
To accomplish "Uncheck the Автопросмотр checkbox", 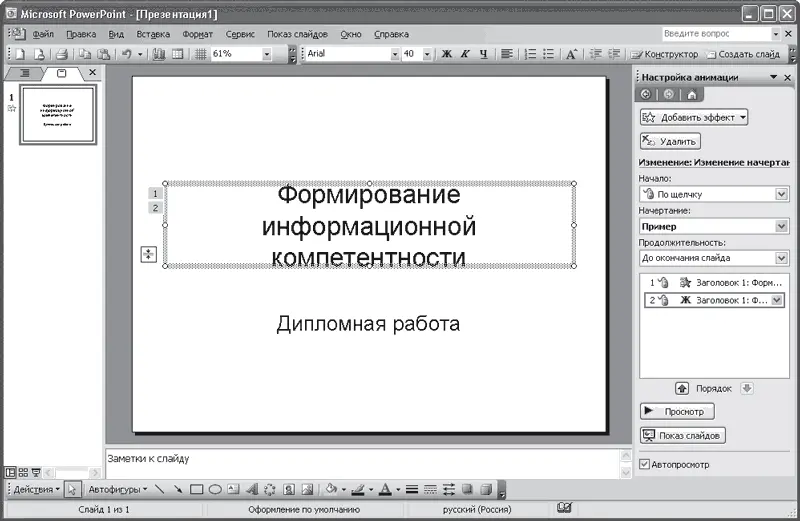I will click(645, 465).
